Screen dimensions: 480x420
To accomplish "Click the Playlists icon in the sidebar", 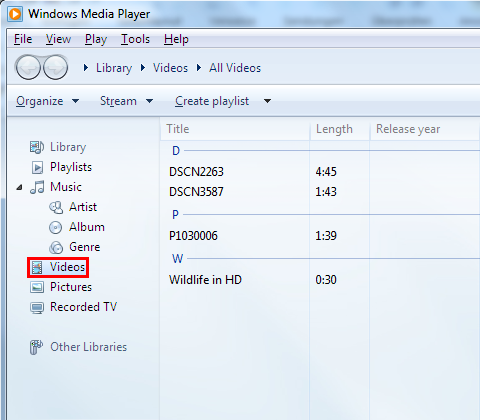I will pos(37,167).
